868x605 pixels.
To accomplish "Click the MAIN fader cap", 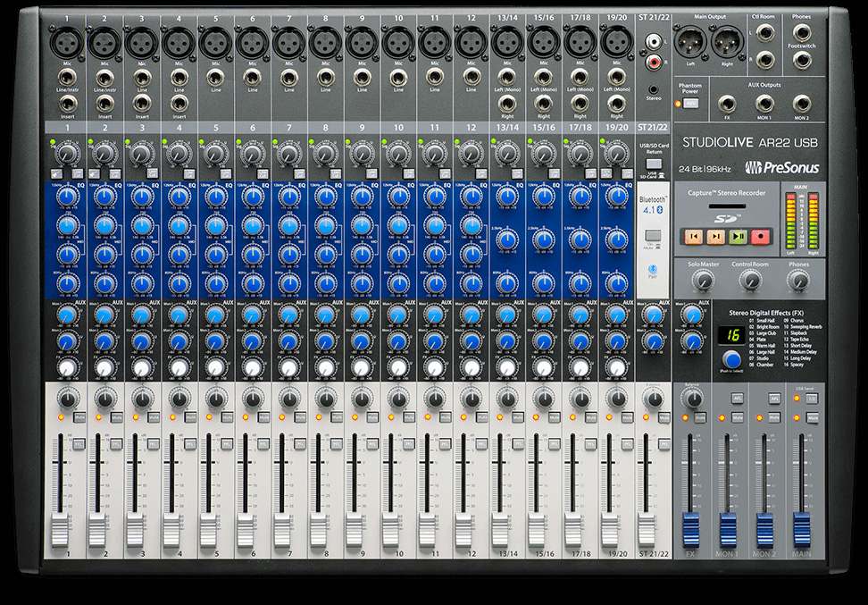I will pos(802,530).
